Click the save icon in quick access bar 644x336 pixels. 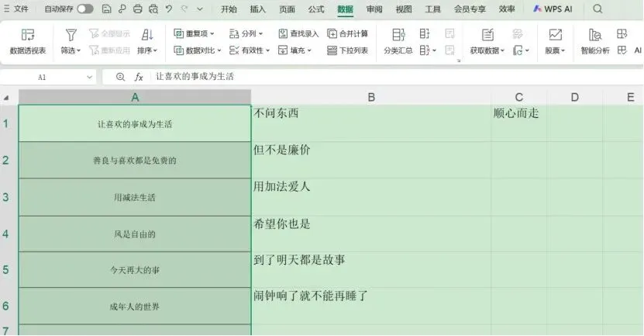tap(106, 9)
